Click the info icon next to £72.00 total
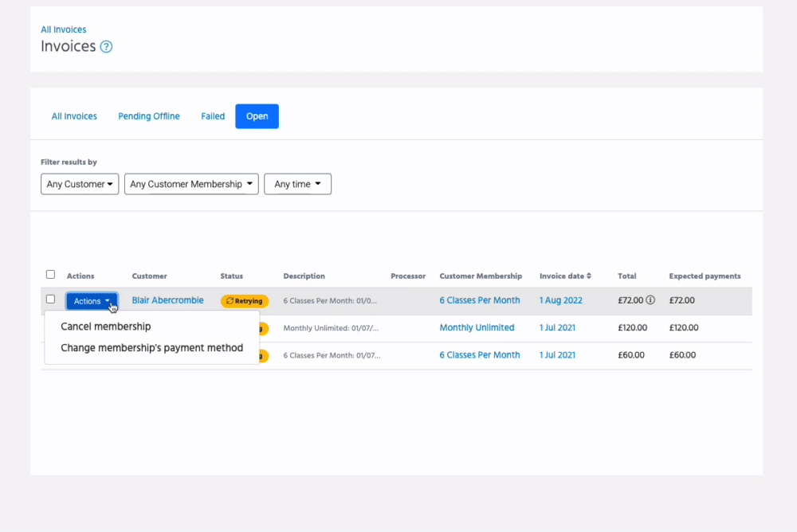This screenshot has width=797, height=532. coord(650,301)
